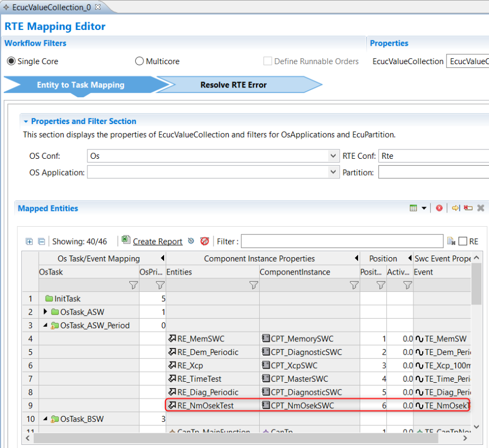Select the RE_Diag_Periodic entity cell

[212, 392]
